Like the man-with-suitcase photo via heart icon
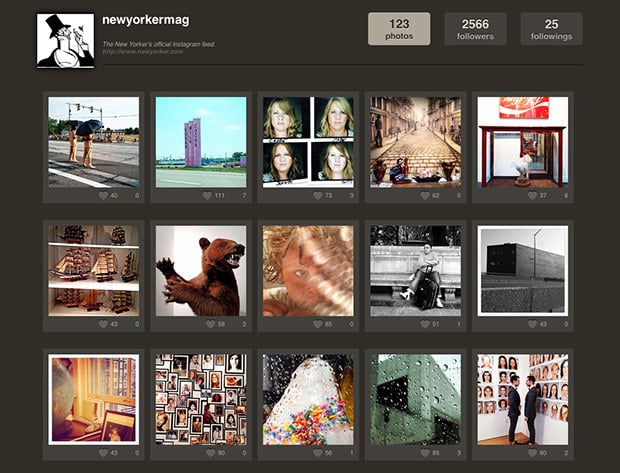This screenshot has width=620, height=473. [425, 324]
